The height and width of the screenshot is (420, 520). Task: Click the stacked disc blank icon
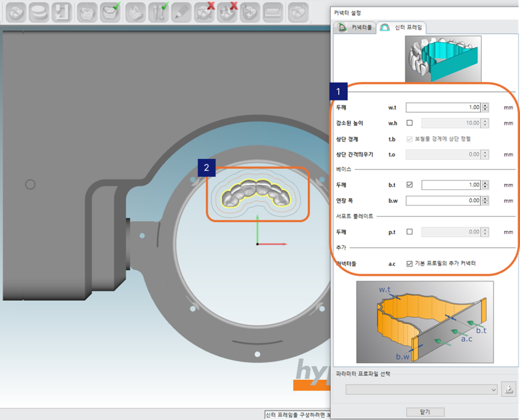[x=39, y=12]
